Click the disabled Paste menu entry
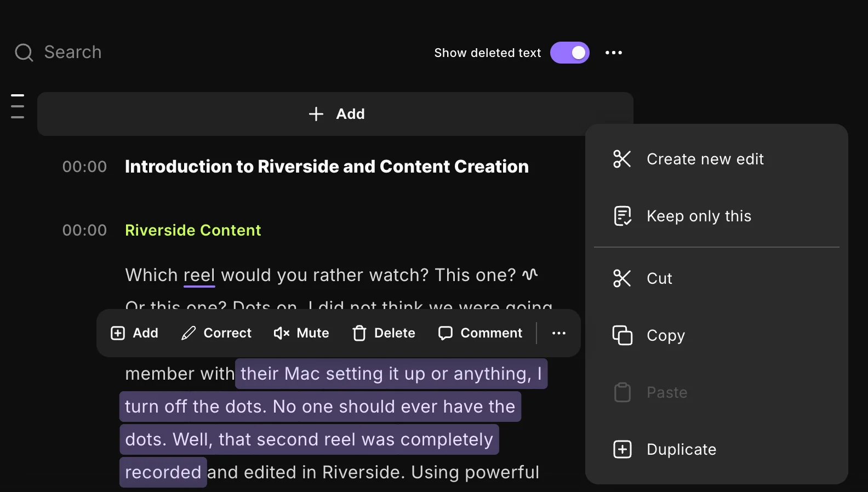This screenshot has width=868, height=492. (717, 392)
